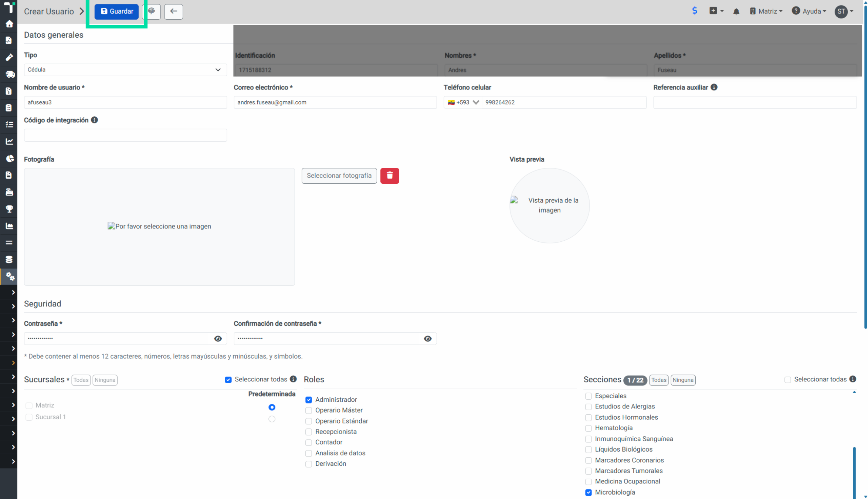
Task: Click Ninguna next to Secciones
Action: [x=683, y=380]
